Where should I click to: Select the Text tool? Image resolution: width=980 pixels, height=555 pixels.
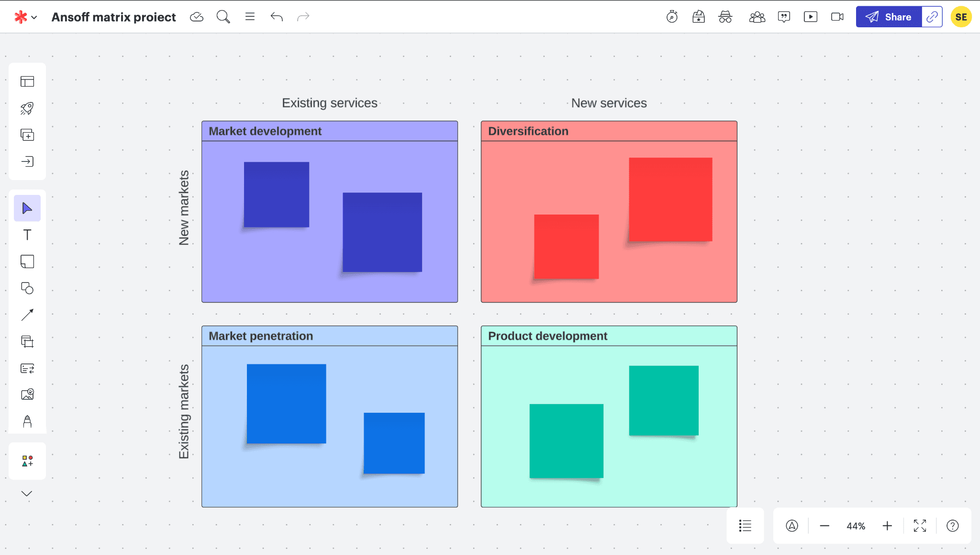(x=27, y=235)
